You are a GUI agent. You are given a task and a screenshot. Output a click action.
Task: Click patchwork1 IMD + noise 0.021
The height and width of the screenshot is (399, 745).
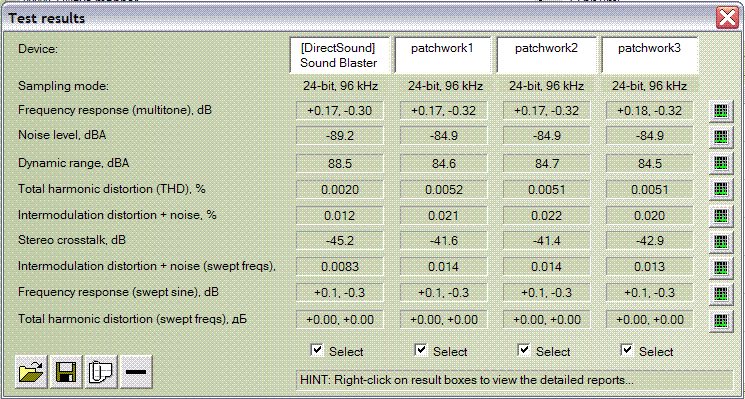tap(443, 215)
